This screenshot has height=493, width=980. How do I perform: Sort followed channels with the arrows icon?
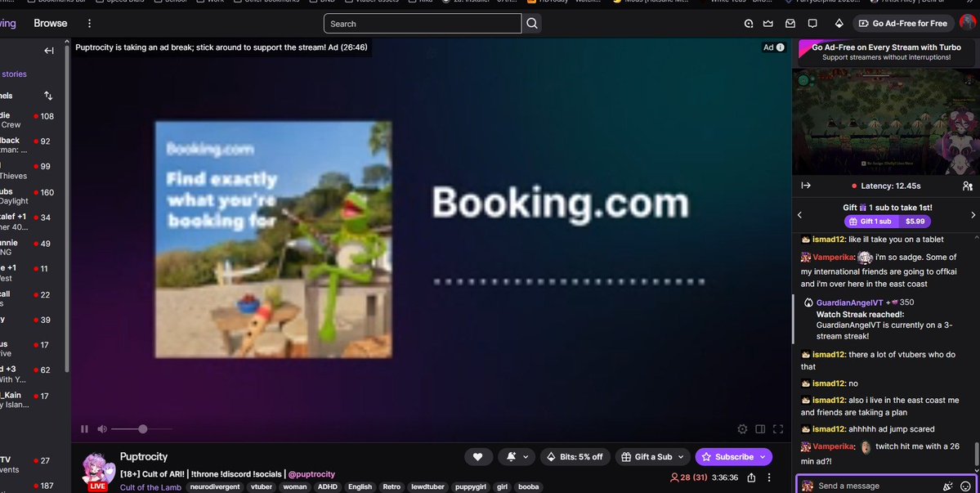pyautogui.click(x=48, y=96)
